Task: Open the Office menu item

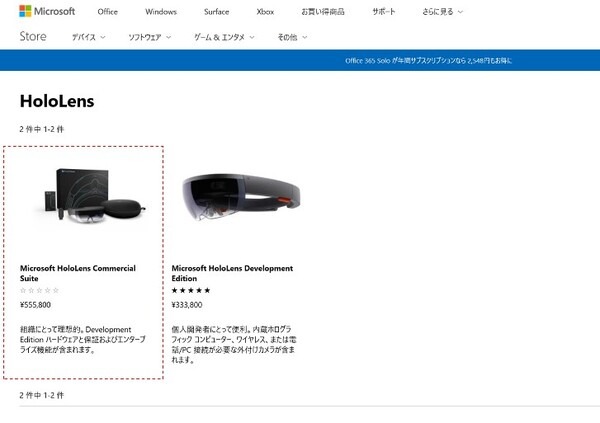Action: click(x=108, y=12)
